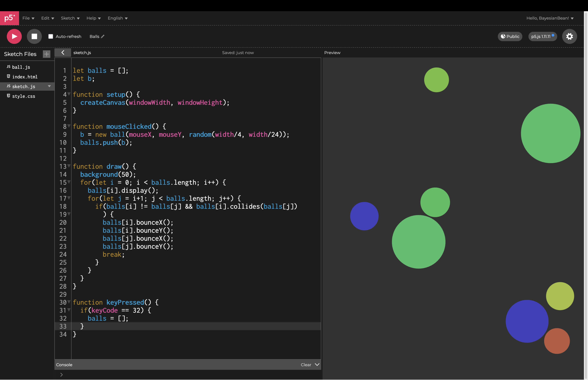Click the Public globe visibility button

510,37
